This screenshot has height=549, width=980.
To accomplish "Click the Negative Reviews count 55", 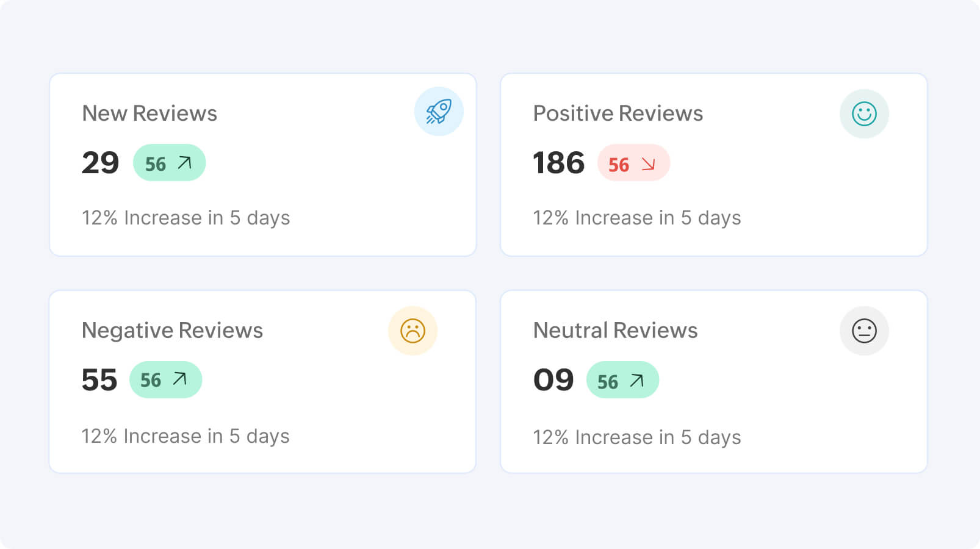I will point(99,380).
